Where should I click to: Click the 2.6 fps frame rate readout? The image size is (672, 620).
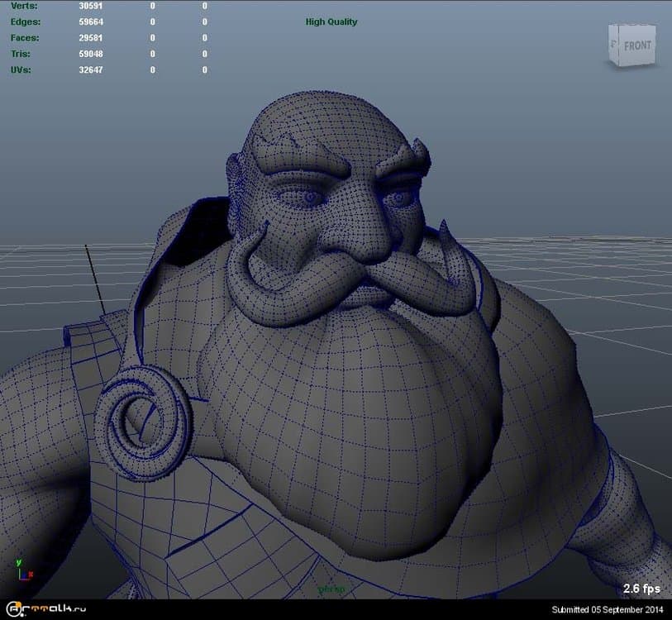(x=641, y=589)
